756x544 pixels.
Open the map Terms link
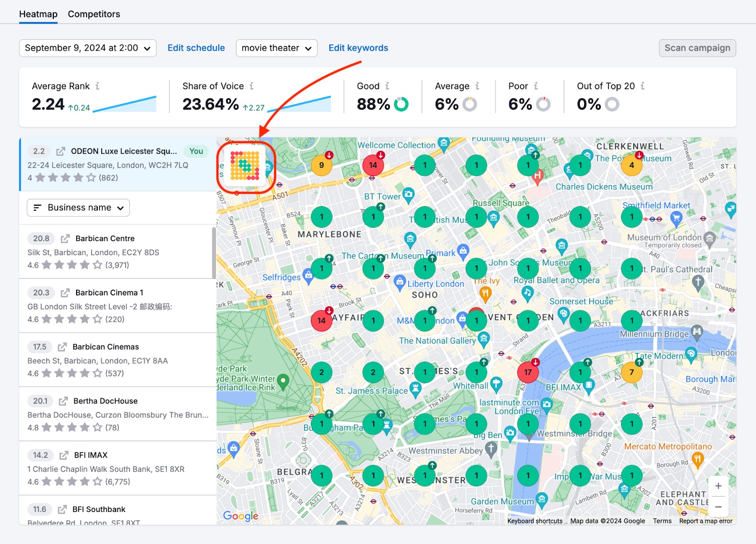click(x=662, y=521)
